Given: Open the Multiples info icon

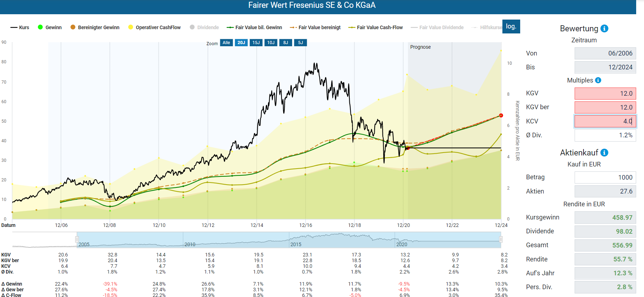Looking at the screenshot, I should point(598,80).
